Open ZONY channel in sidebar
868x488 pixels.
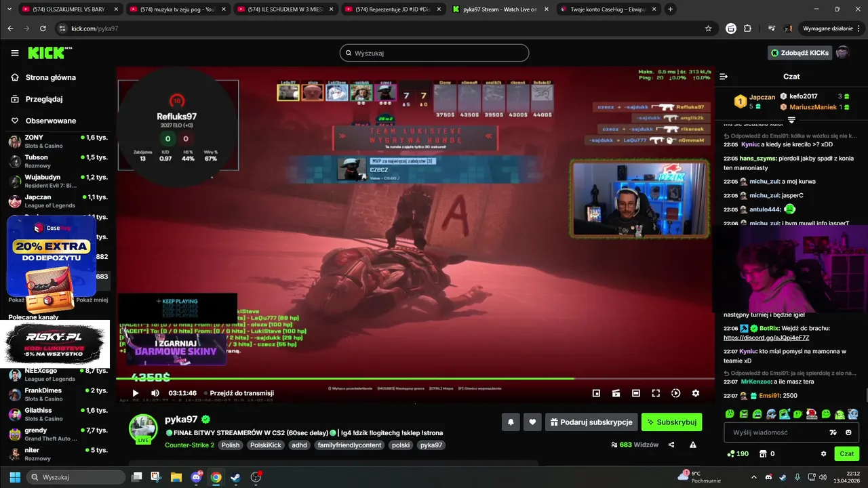[58, 141]
